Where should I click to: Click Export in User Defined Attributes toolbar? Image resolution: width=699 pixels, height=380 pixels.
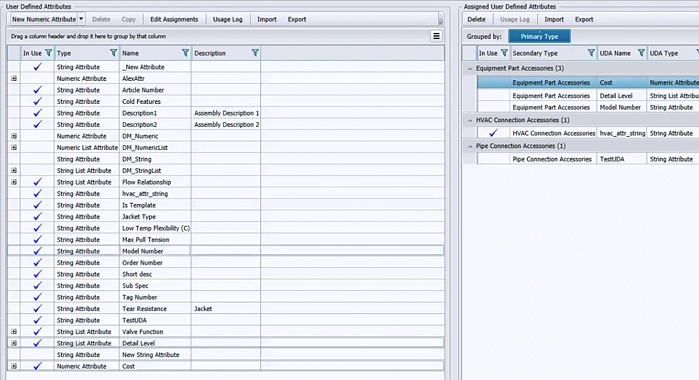pos(297,19)
